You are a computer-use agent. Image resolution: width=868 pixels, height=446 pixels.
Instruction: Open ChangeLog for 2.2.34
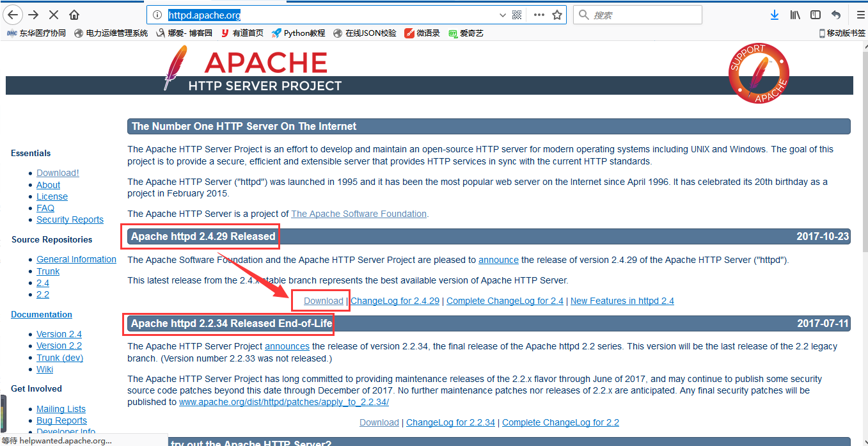tap(450, 422)
